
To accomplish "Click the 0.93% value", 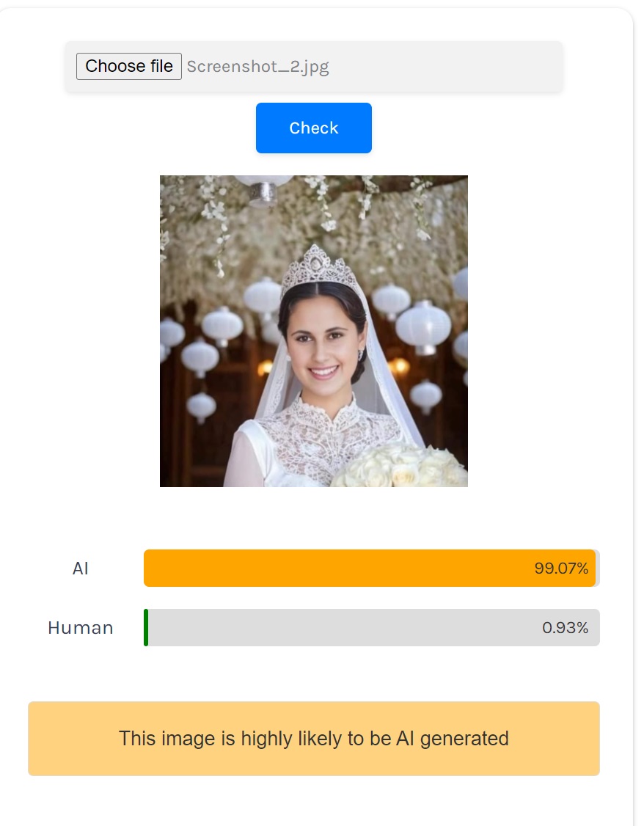I will coord(565,628).
